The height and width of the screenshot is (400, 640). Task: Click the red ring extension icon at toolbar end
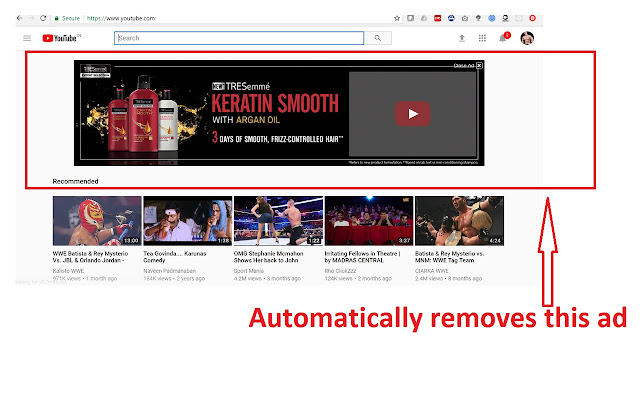[533, 18]
